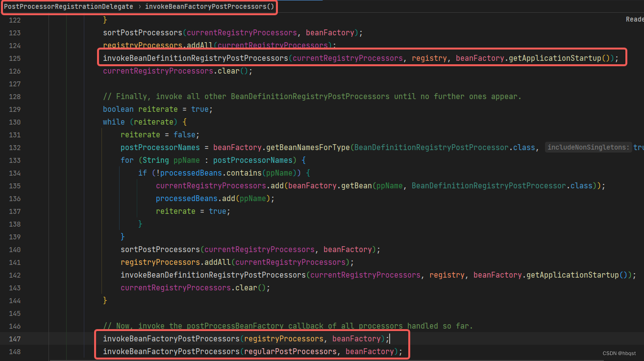Click the registry argument on line 142
The height and width of the screenshot is (361, 644).
click(447, 275)
